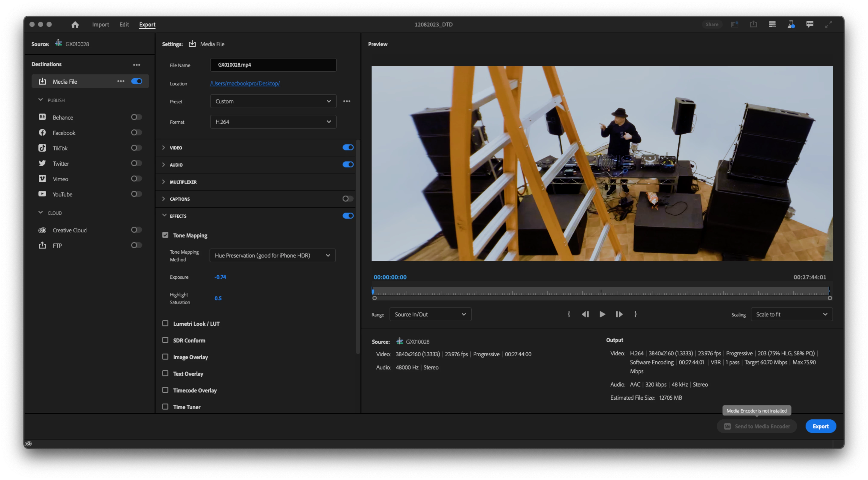Click the Exposure value -0.74
This screenshot has height=480, width=868.
point(220,277)
